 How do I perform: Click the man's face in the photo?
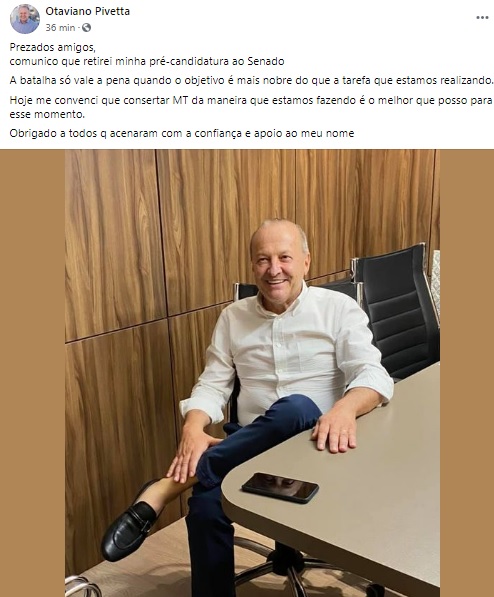point(279,265)
